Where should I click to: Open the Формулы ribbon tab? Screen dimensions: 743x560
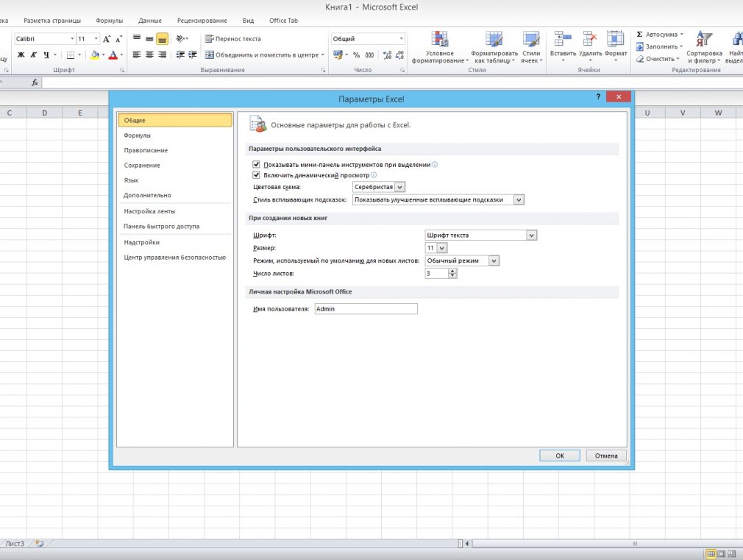coord(109,21)
